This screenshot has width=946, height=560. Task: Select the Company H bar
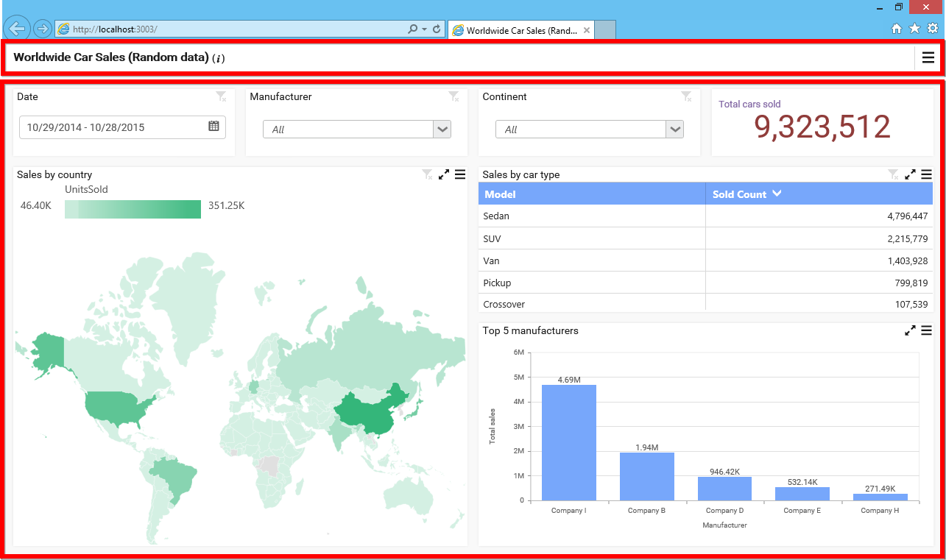(x=880, y=497)
